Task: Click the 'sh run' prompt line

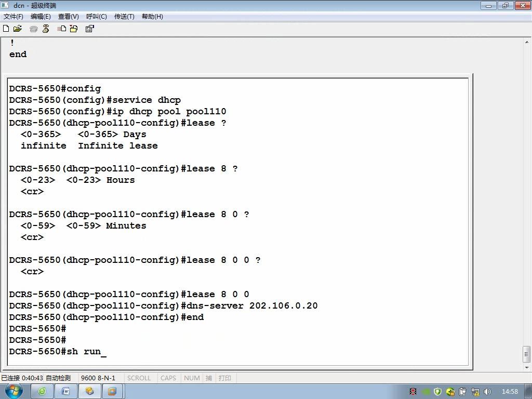Action: pyautogui.click(x=58, y=352)
